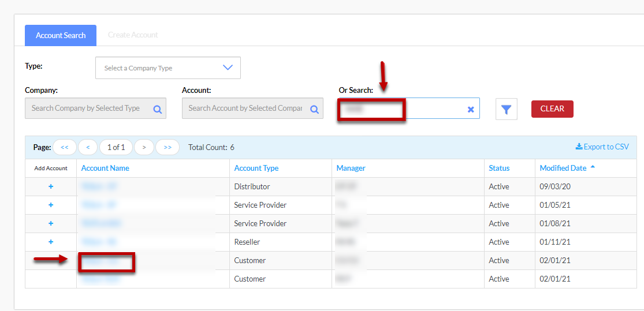Image resolution: width=644 pixels, height=311 pixels.
Task: Click the blue funnel filter icon
Action: [x=507, y=109]
